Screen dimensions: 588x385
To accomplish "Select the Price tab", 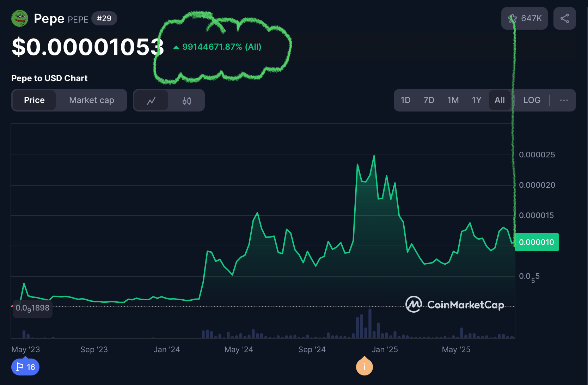I will pyautogui.click(x=34, y=100).
